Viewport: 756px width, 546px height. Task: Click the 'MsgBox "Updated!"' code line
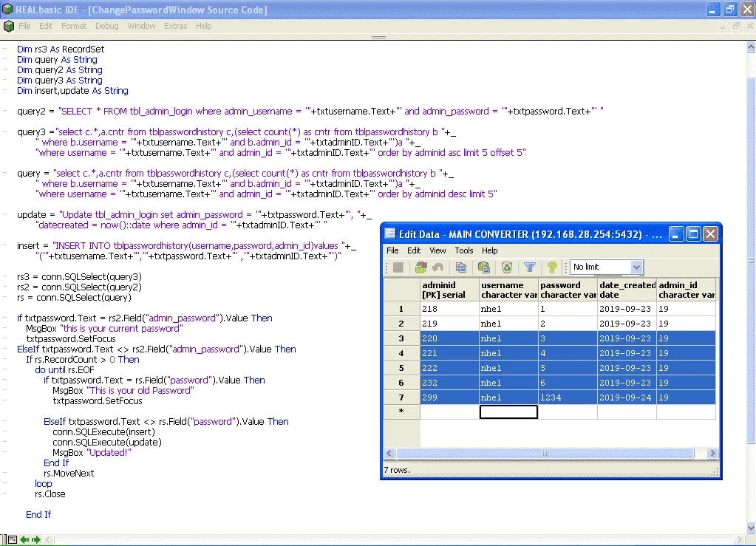point(92,452)
